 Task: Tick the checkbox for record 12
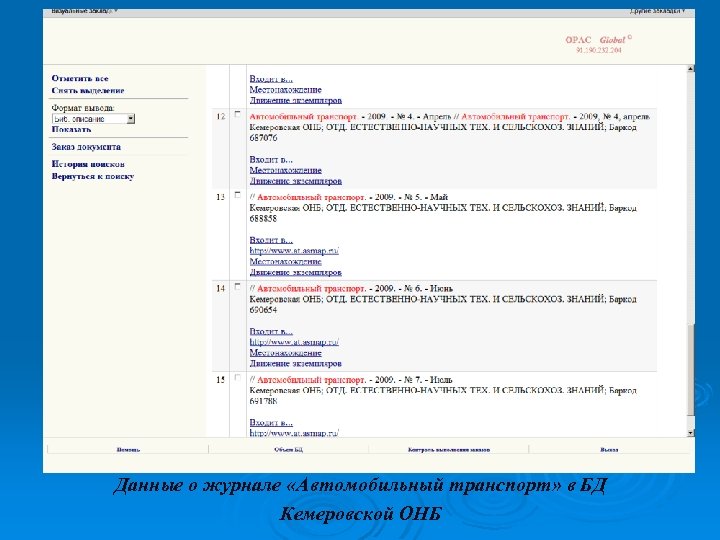pyautogui.click(x=237, y=114)
